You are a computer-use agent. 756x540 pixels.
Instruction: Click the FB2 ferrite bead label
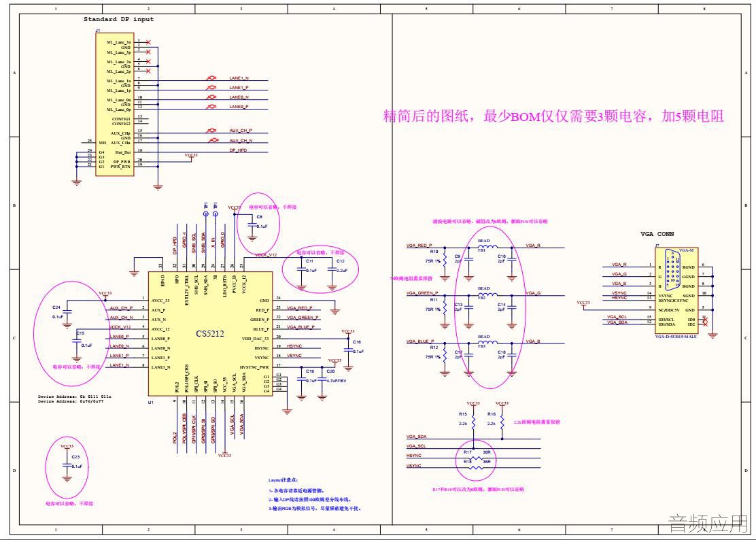pos(481,298)
